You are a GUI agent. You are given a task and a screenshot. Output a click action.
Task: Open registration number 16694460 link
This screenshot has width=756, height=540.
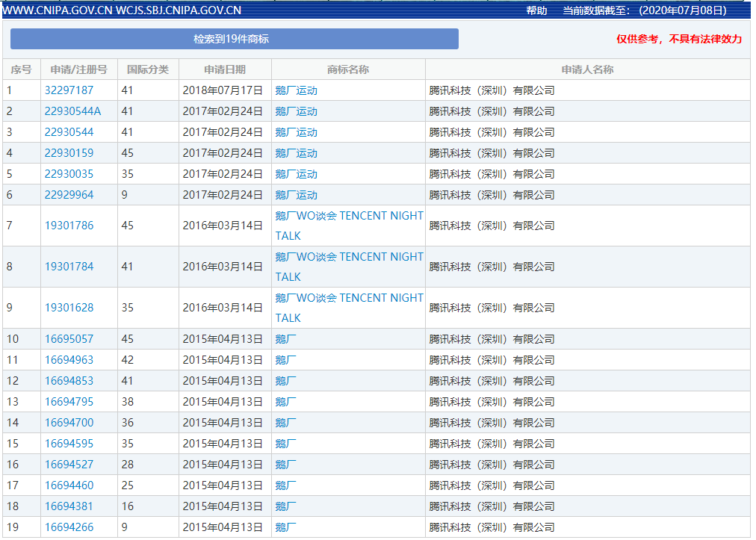pyautogui.click(x=69, y=485)
